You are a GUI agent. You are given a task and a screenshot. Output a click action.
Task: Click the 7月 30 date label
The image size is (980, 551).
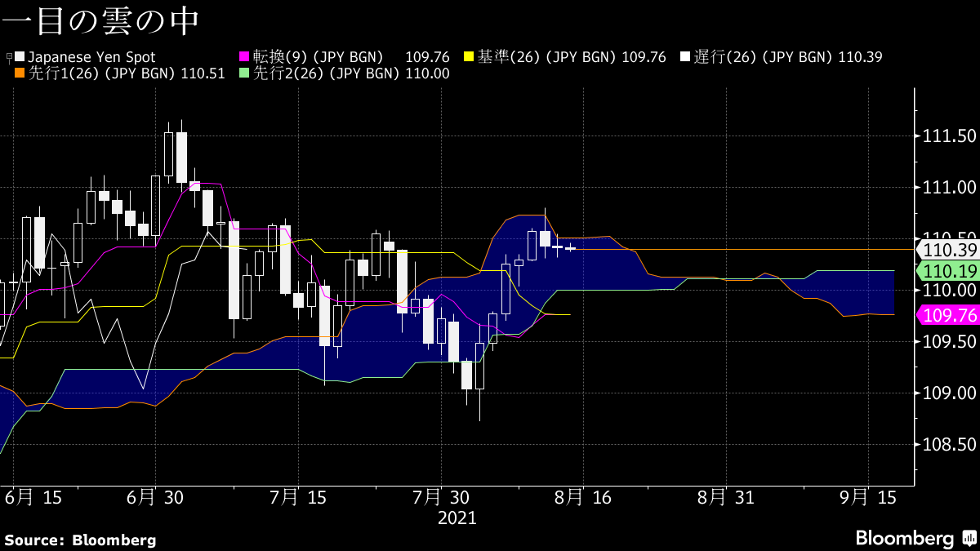[x=441, y=497]
